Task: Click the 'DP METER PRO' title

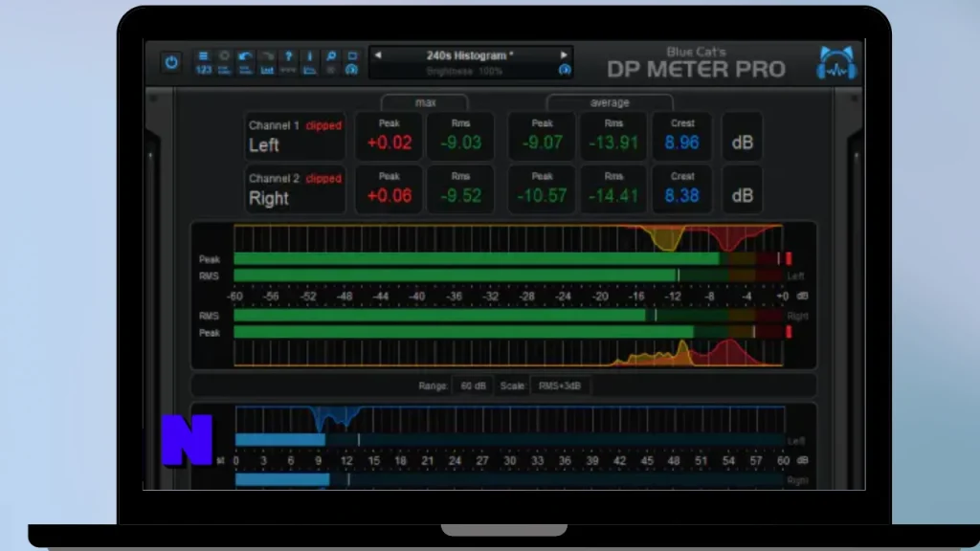Action: tap(696, 69)
